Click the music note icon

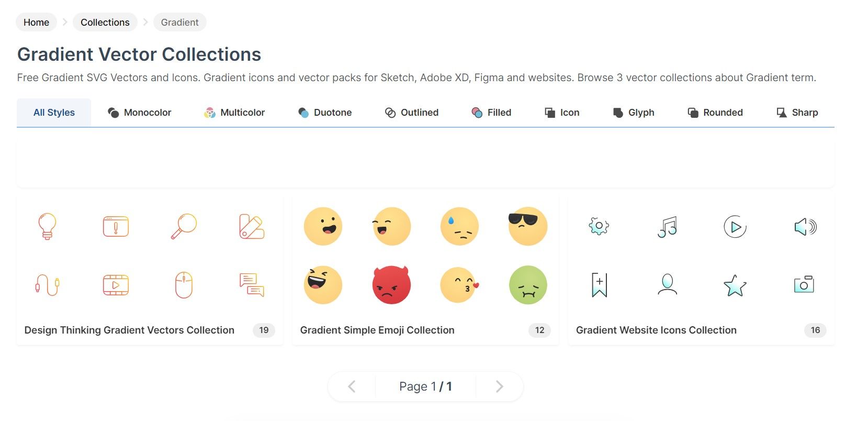pos(667,226)
